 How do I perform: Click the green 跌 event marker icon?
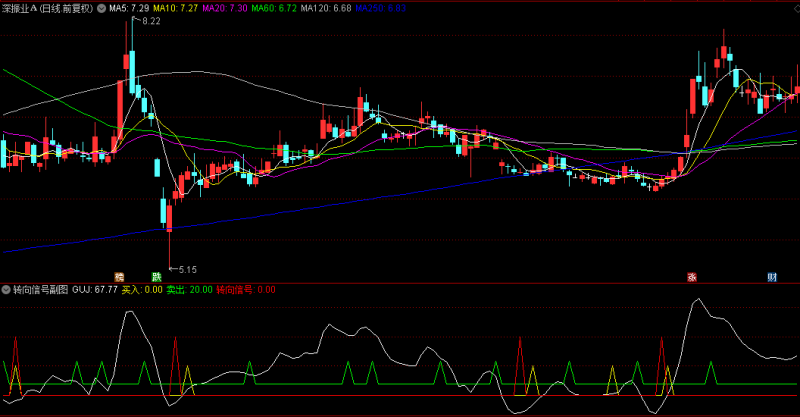tap(157, 277)
